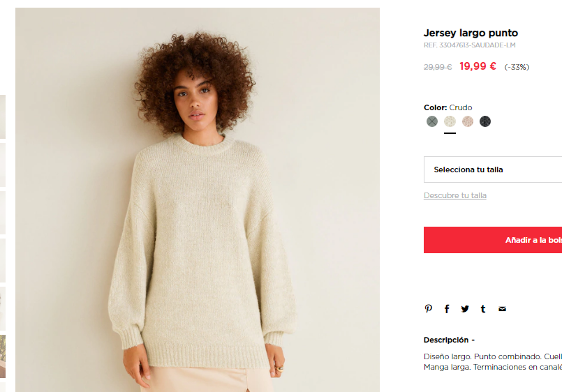Share the product on Facebook
The height and width of the screenshot is (392, 562).
point(447,308)
